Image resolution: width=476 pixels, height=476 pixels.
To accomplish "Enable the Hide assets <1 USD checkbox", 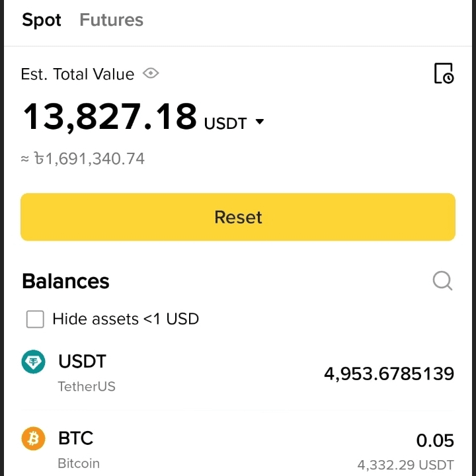I will click(35, 319).
